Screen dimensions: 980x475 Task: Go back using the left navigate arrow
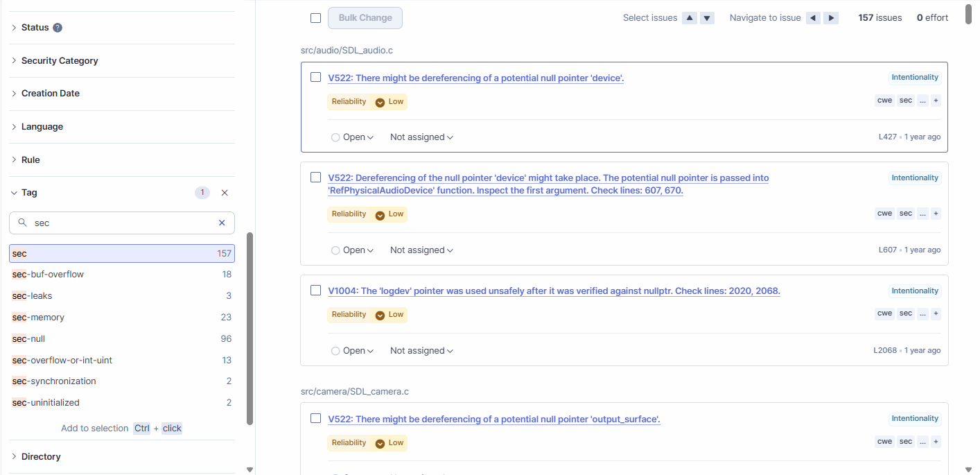pos(813,18)
